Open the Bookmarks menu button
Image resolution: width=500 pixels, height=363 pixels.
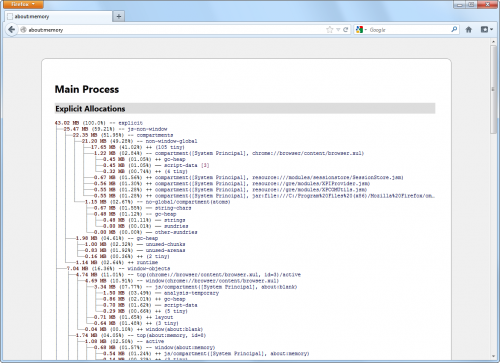click(x=487, y=30)
